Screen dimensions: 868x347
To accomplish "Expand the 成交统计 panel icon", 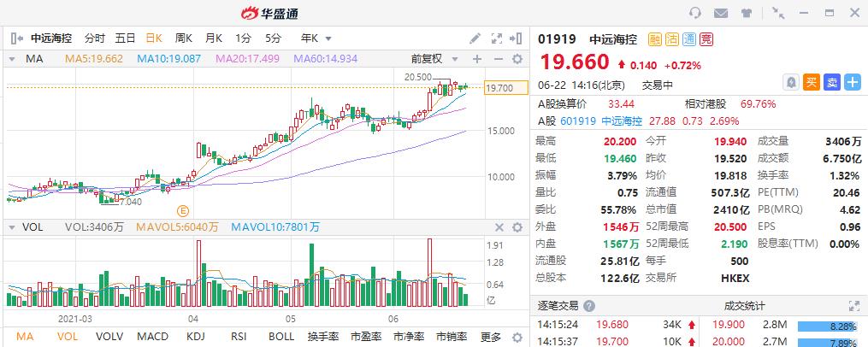I will (854, 306).
